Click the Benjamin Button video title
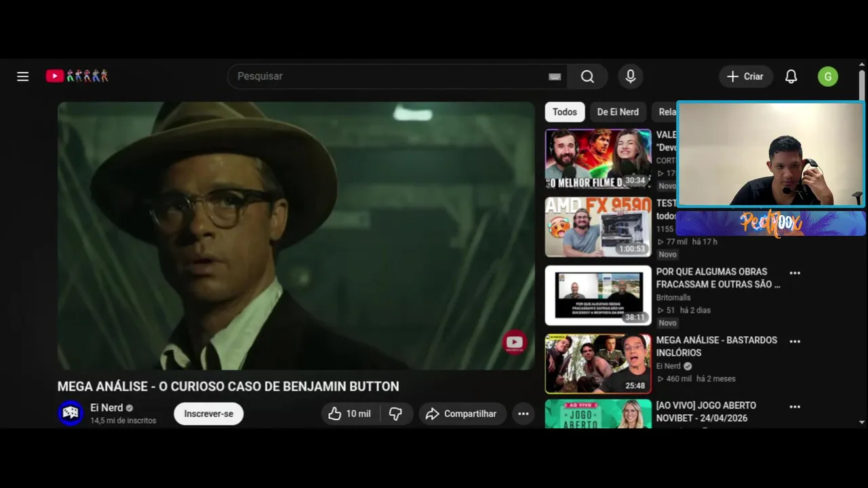 (x=229, y=386)
